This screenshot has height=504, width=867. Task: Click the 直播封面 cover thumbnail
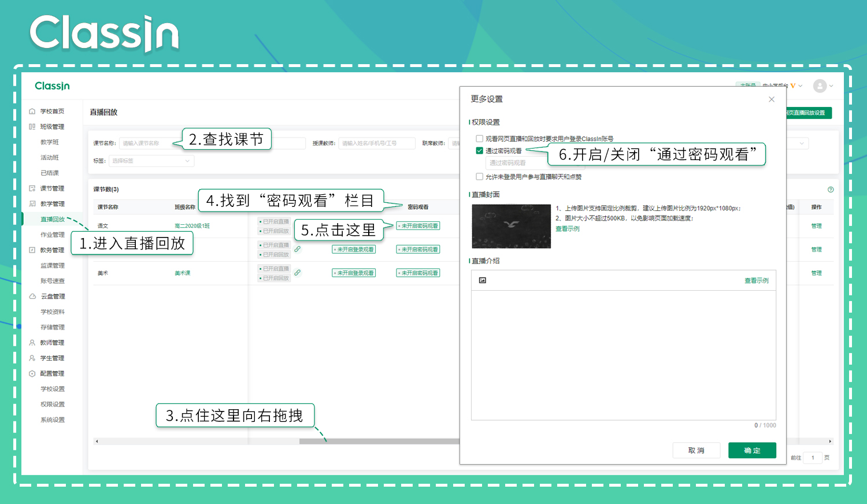(x=512, y=226)
